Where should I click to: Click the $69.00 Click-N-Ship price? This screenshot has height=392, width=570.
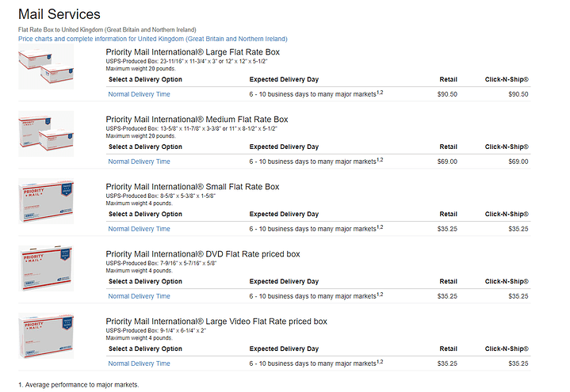point(518,162)
